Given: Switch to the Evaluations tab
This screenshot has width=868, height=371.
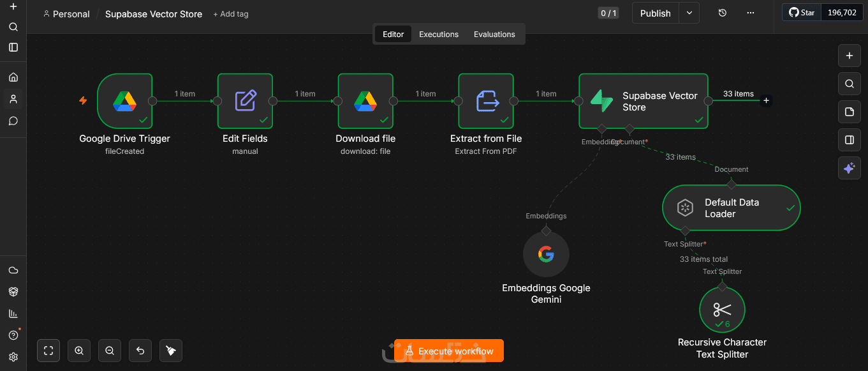Looking at the screenshot, I should tap(494, 34).
